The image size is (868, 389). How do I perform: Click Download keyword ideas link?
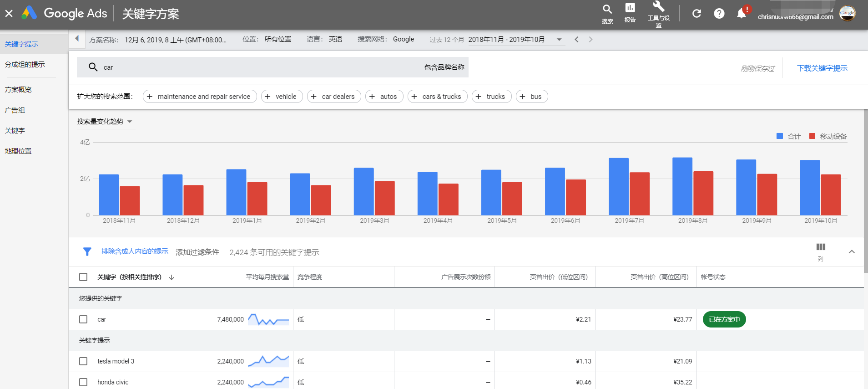click(x=822, y=68)
